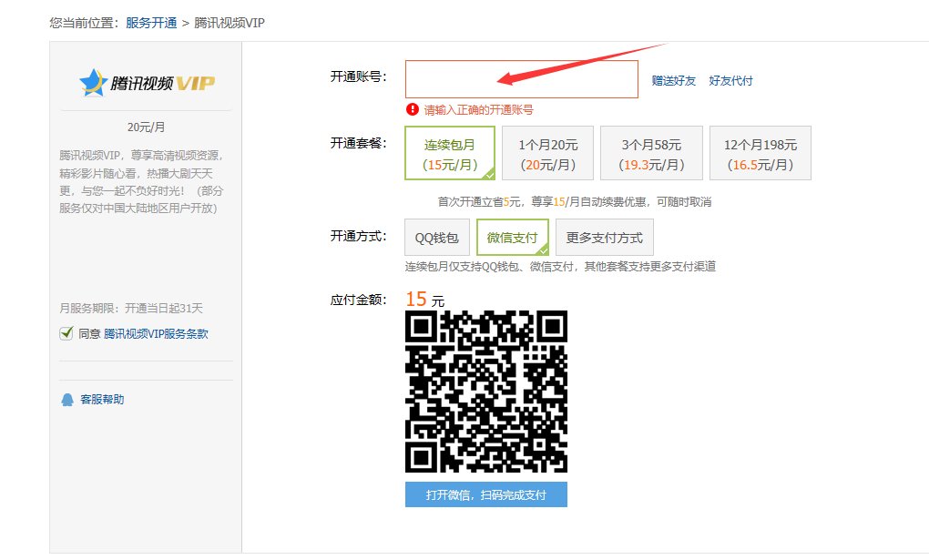Click the Tencent Video VIP star logo
This screenshot has height=560, width=929.
tap(92, 83)
